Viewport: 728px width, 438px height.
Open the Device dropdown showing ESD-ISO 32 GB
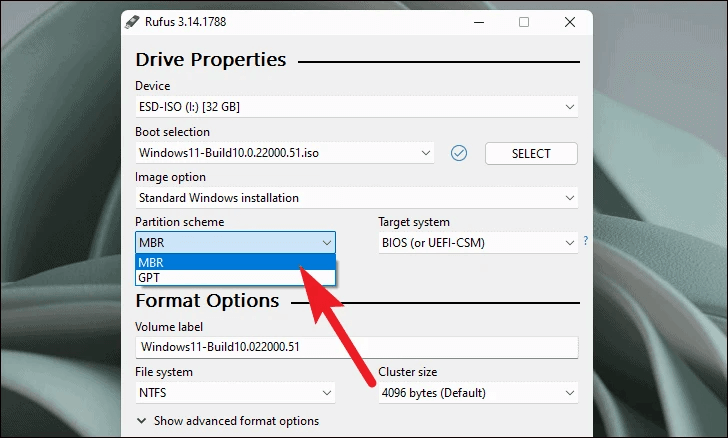pyautogui.click(x=356, y=107)
